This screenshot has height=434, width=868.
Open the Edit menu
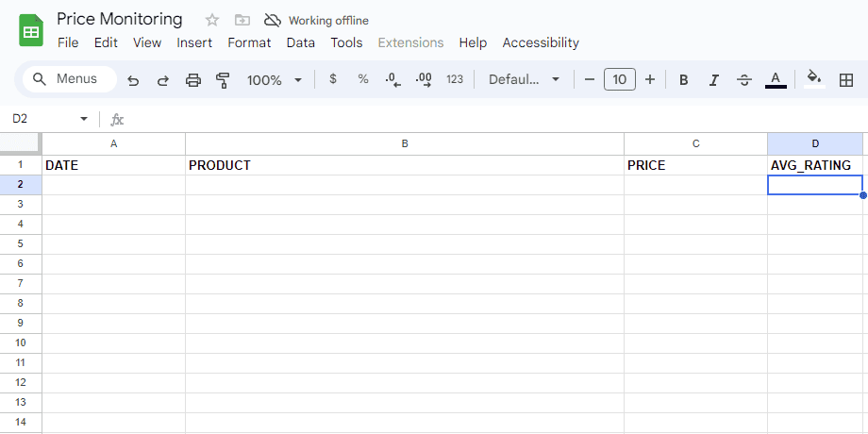coord(106,42)
